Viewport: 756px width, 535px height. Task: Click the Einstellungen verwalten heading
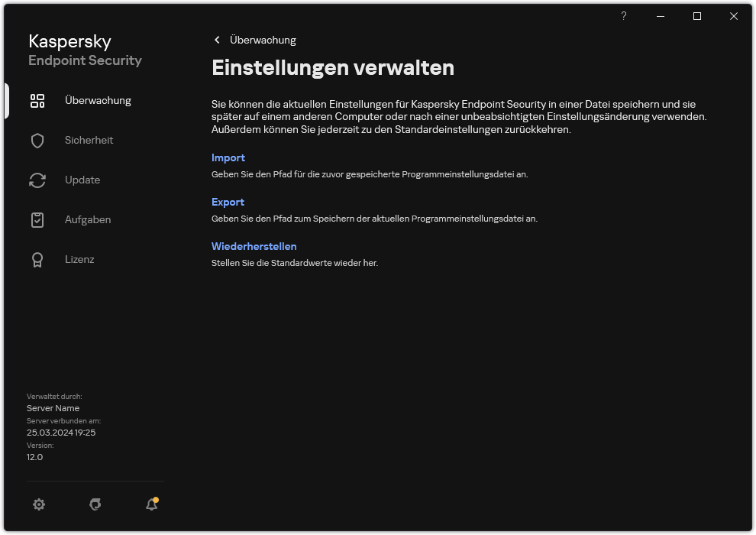click(333, 67)
